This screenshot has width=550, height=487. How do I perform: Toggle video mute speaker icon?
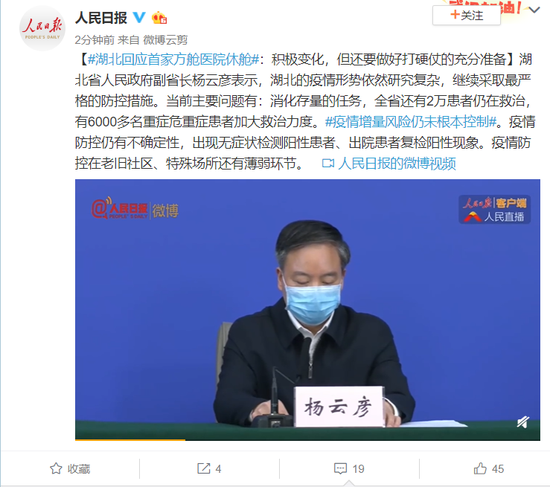click(x=523, y=422)
